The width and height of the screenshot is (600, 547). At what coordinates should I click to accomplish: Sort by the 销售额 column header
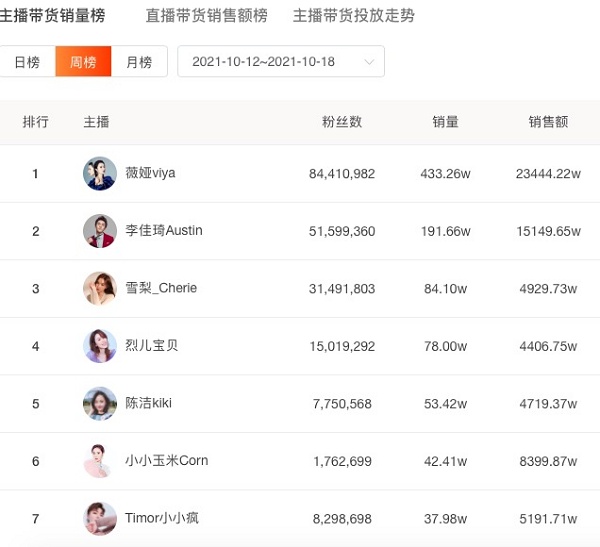pos(548,122)
